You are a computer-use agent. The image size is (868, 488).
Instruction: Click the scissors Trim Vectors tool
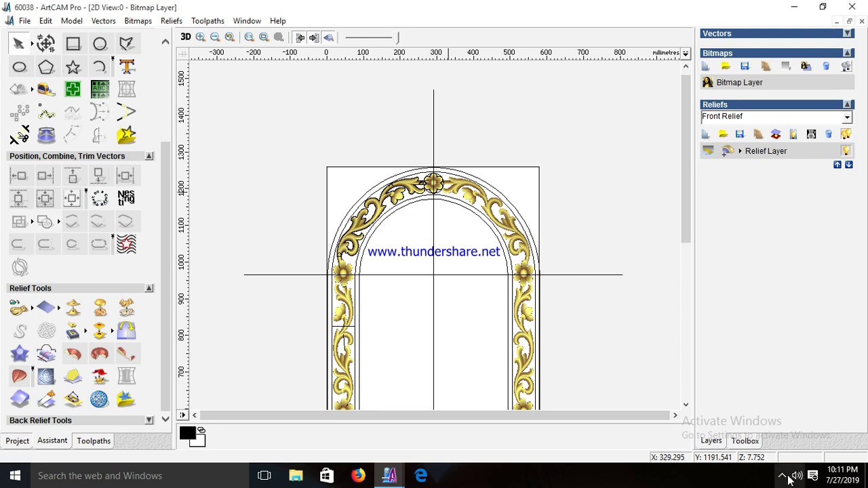click(19, 135)
